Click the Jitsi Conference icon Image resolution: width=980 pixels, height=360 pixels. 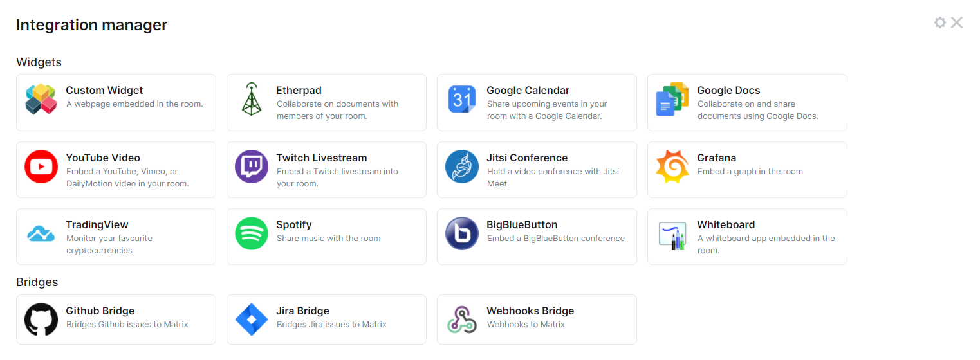click(462, 166)
